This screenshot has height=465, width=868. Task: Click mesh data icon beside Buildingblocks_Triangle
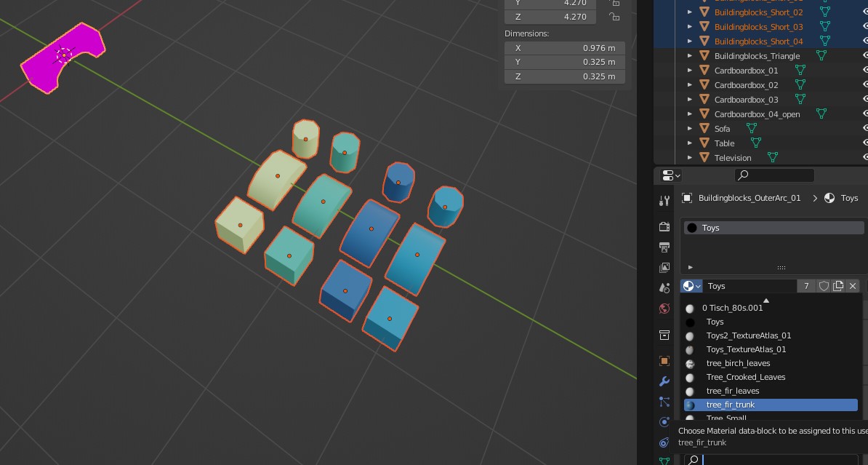coord(821,55)
